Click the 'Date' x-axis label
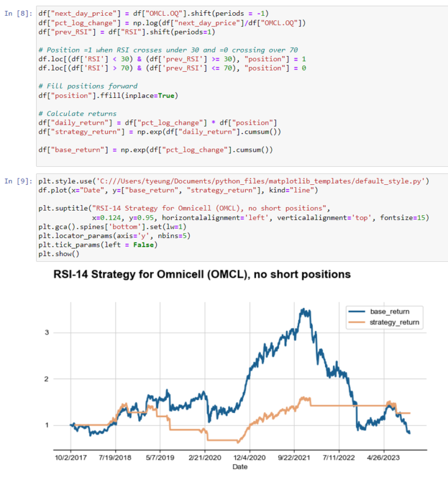This screenshot has height=477, width=448. [240, 467]
